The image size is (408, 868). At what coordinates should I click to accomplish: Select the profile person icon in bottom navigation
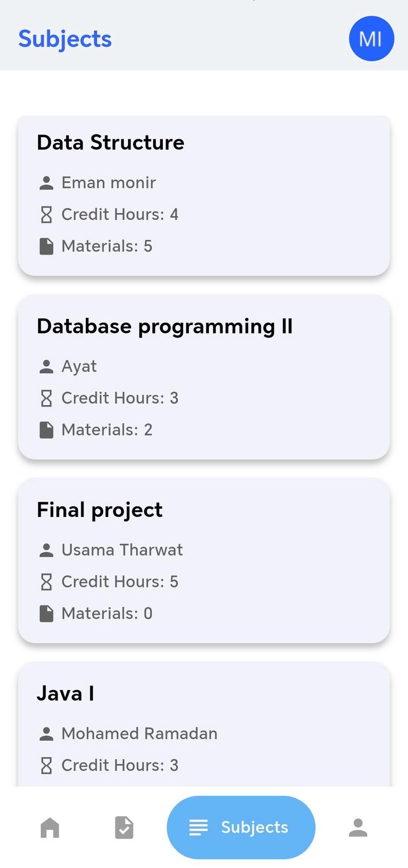(358, 827)
